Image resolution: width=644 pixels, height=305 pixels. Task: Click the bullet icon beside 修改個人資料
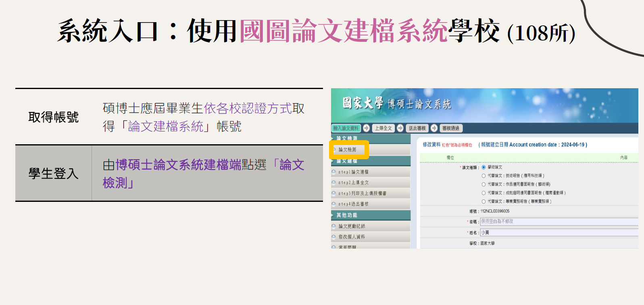(x=334, y=237)
